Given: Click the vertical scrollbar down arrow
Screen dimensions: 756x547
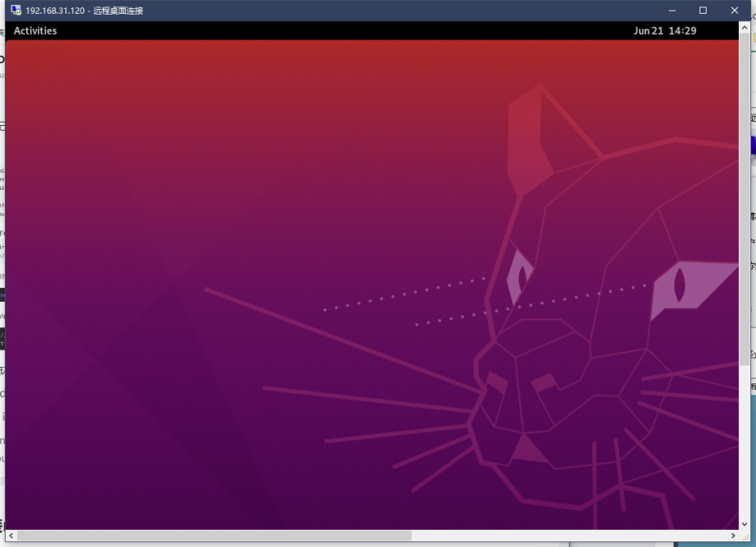Looking at the screenshot, I should click(745, 524).
